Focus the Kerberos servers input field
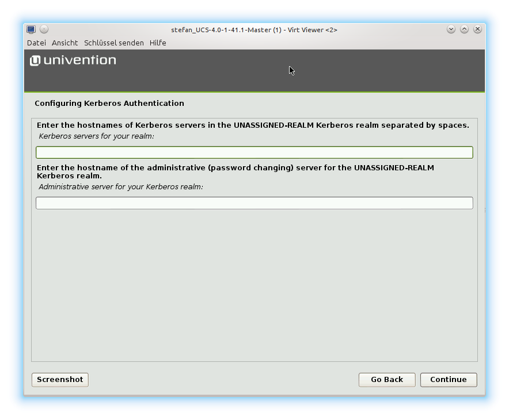 (254, 152)
